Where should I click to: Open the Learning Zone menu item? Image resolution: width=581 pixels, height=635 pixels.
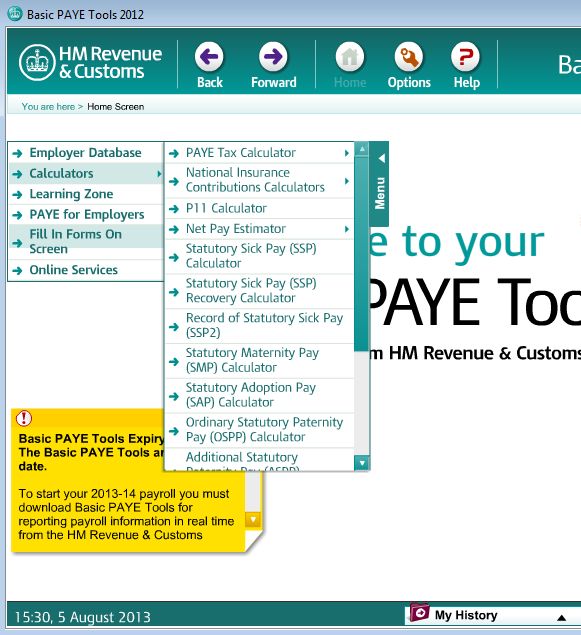(85, 194)
